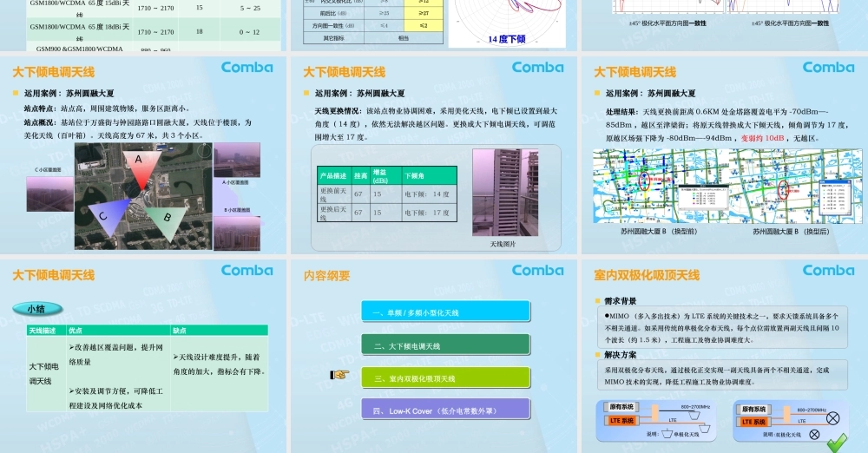Click the 优点 column header
This screenshot has width=868, height=453.
point(118,330)
